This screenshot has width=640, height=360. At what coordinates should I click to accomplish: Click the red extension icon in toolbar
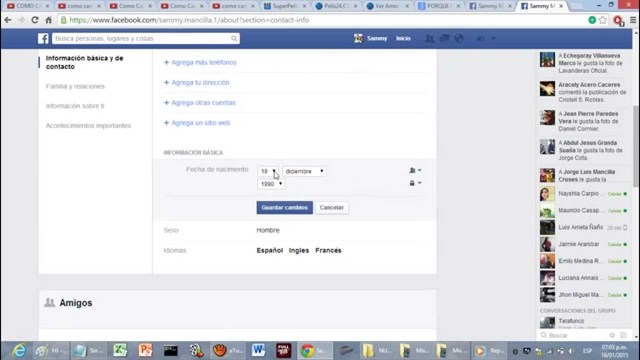(618, 20)
